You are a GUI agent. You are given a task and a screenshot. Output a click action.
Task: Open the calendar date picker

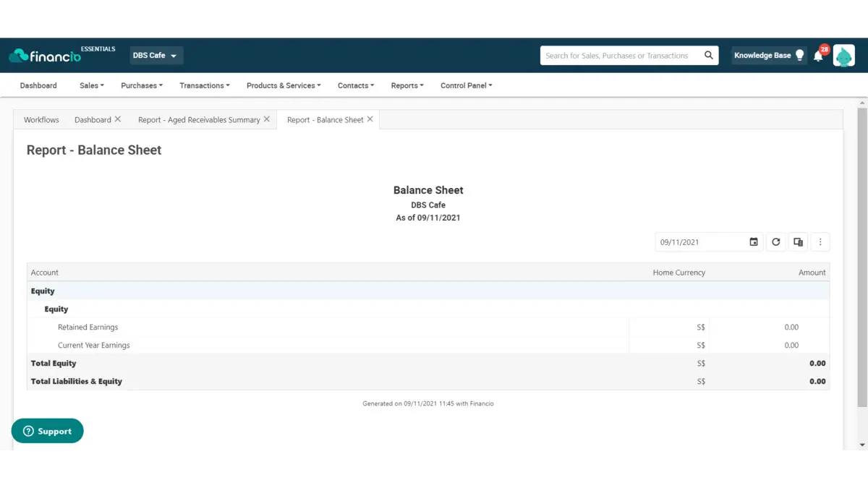click(754, 242)
